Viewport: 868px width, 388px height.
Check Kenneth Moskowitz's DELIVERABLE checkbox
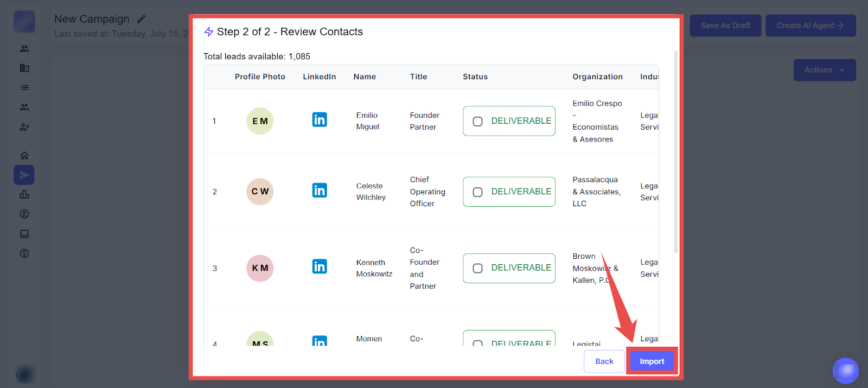477,269
